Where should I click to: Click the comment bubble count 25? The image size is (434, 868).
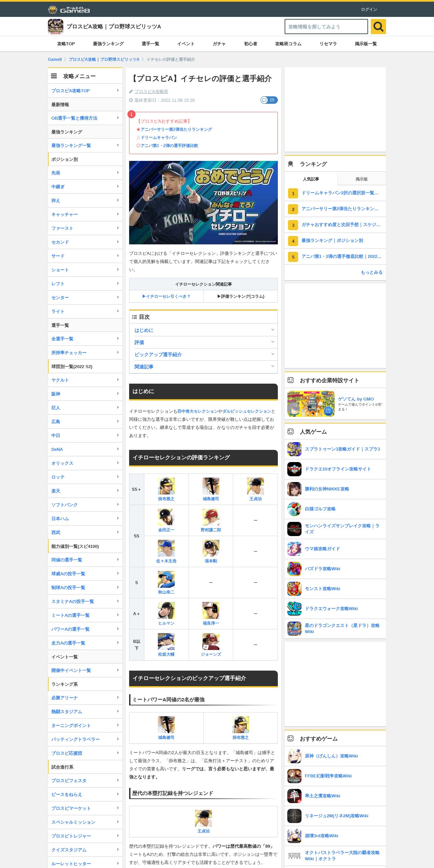pos(269,100)
